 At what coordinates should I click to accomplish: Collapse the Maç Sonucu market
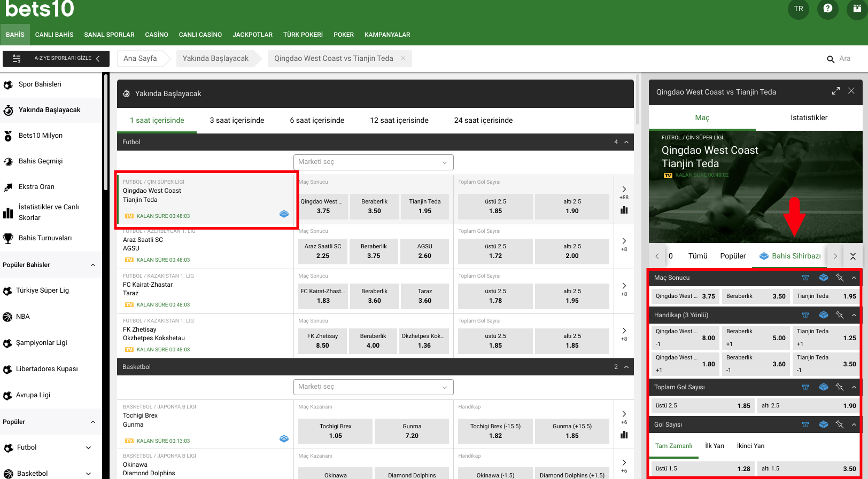point(854,278)
